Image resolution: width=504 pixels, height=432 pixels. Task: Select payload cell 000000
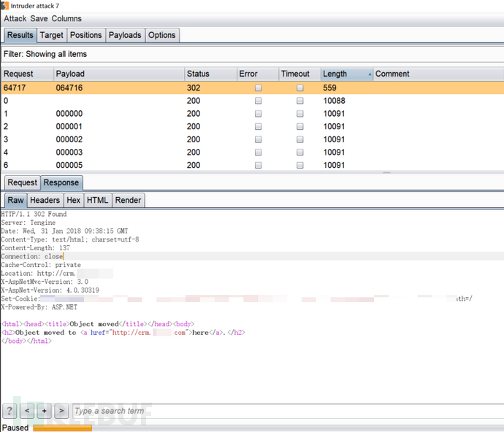click(69, 113)
